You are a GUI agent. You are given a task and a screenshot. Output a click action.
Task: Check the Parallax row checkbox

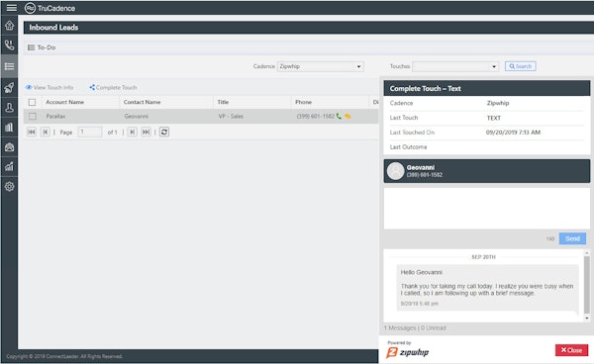click(33, 116)
